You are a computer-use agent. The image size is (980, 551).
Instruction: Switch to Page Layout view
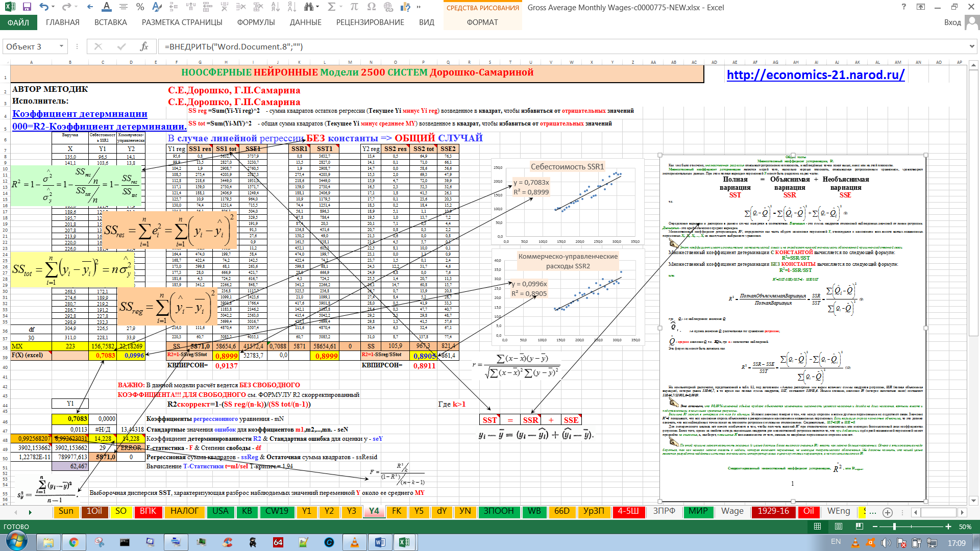coord(839,527)
